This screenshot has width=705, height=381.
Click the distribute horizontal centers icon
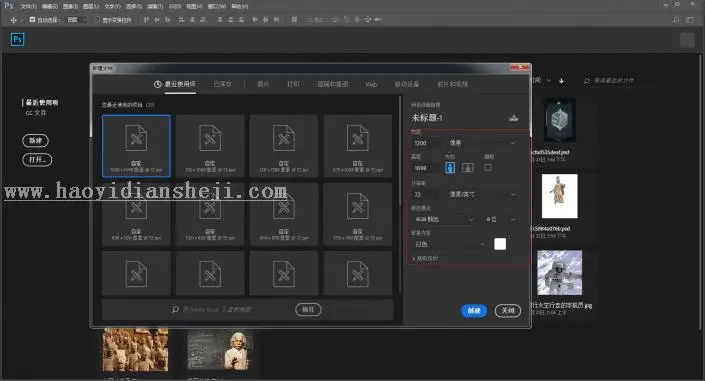pyautogui.click(x=266, y=20)
